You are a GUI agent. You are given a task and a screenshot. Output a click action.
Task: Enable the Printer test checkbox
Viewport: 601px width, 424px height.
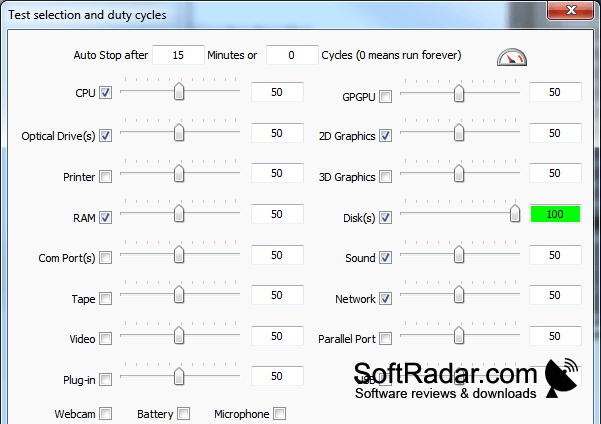tap(105, 177)
